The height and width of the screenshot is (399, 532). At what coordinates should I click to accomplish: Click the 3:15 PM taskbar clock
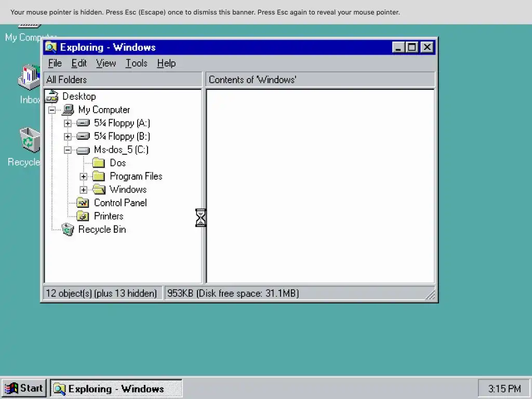(x=504, y=389)
